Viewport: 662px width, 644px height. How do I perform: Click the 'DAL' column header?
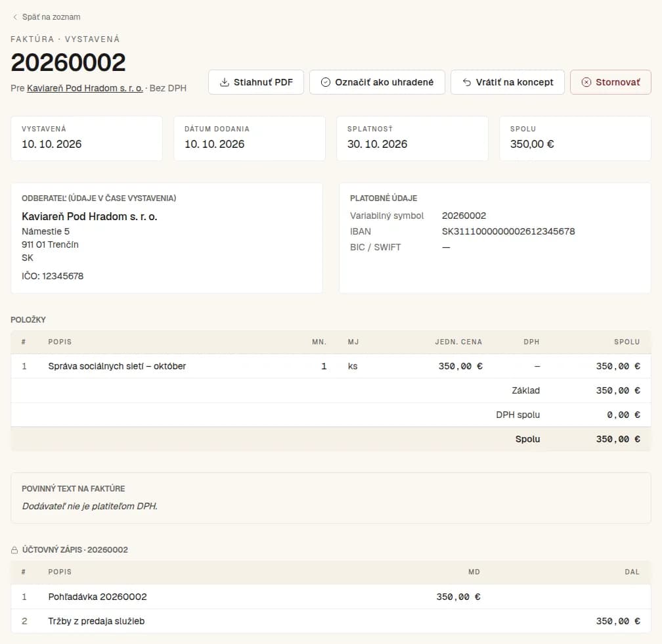(632, 572)
